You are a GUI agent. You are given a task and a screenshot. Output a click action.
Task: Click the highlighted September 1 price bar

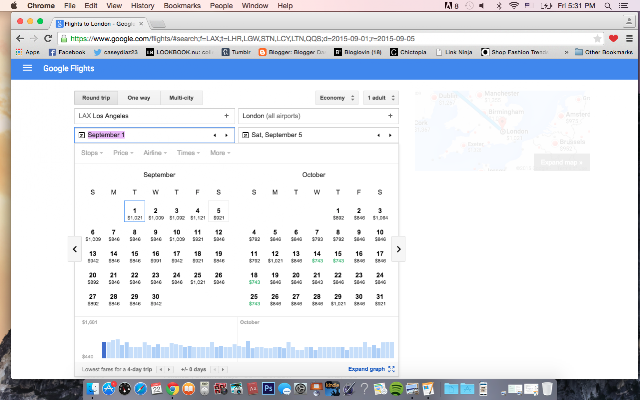coord(104,350)
